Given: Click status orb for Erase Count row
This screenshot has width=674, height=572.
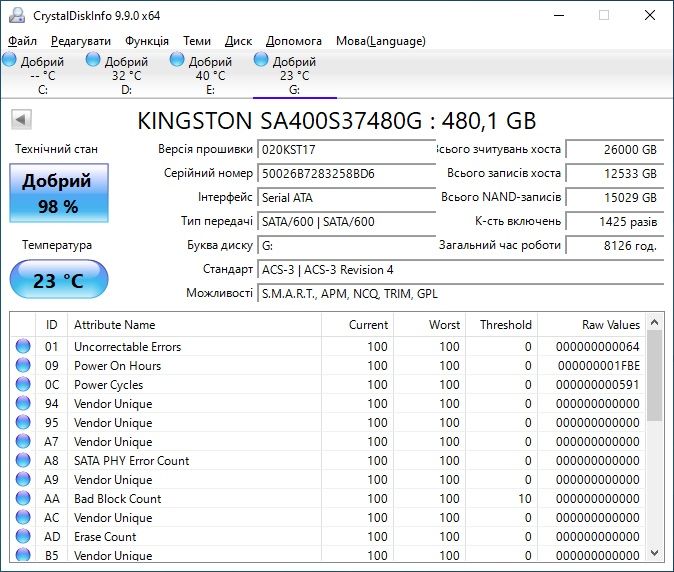Looking at the screenshot, I should tap(23, 536).
